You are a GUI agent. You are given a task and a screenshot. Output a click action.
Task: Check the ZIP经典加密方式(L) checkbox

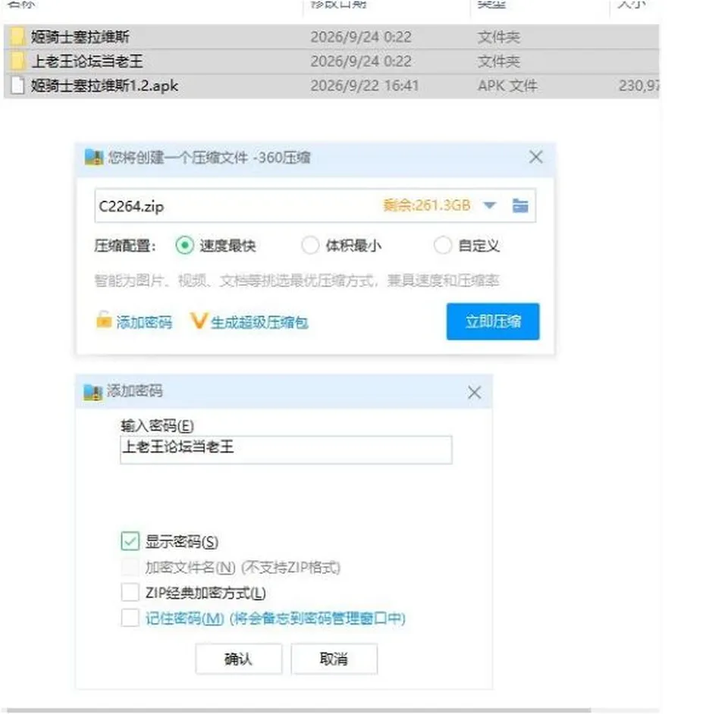[130, 593]
